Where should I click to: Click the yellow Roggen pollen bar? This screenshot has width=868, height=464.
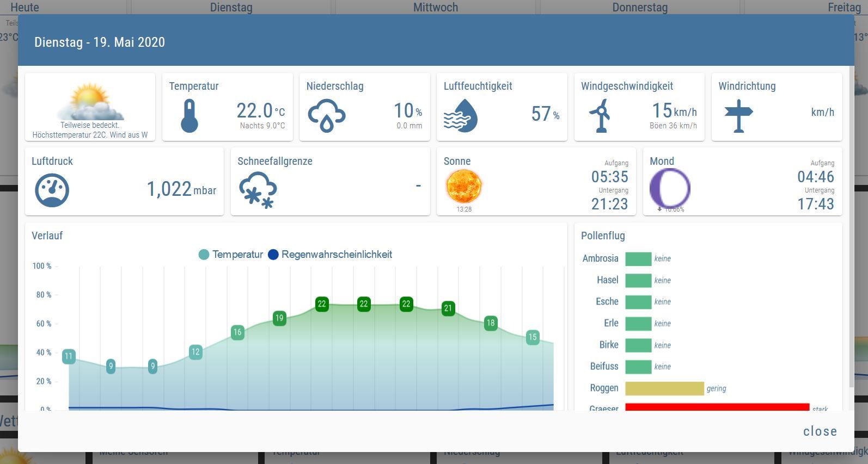(x=664, y=388)
